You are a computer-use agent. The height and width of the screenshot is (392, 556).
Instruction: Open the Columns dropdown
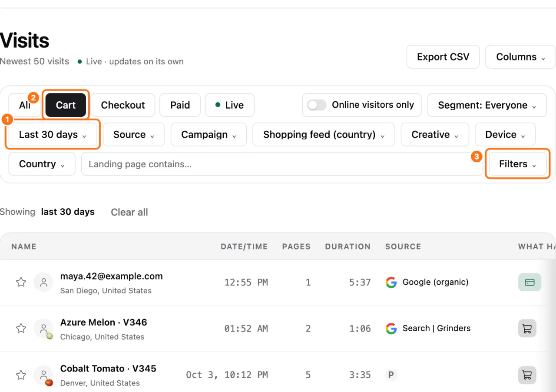(520, 57)
